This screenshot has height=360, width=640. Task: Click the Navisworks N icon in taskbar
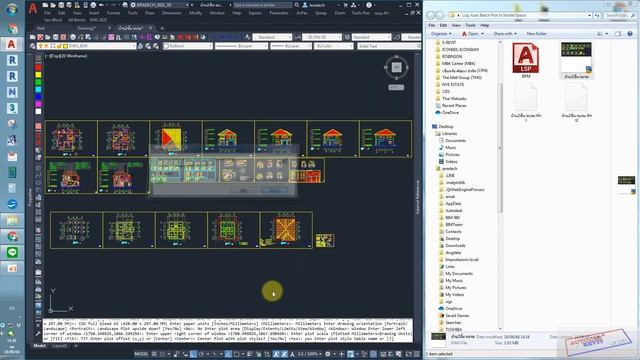[x=12, y=92]
